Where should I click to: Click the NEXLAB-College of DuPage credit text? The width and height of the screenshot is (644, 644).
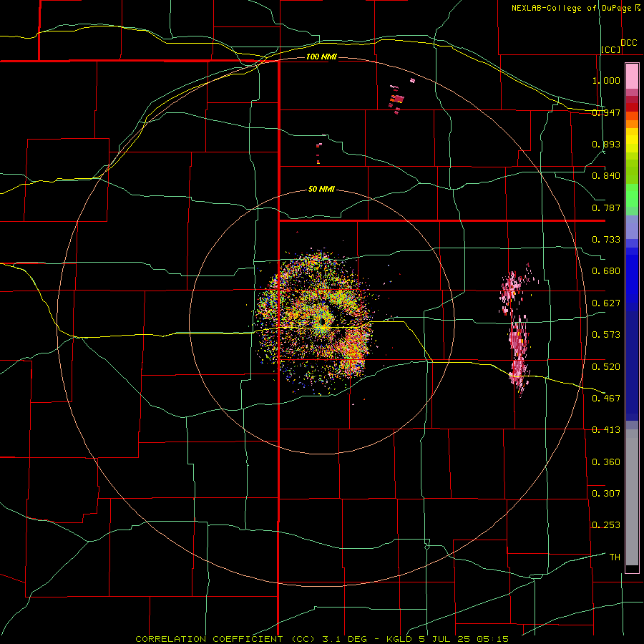coord(575,8)
